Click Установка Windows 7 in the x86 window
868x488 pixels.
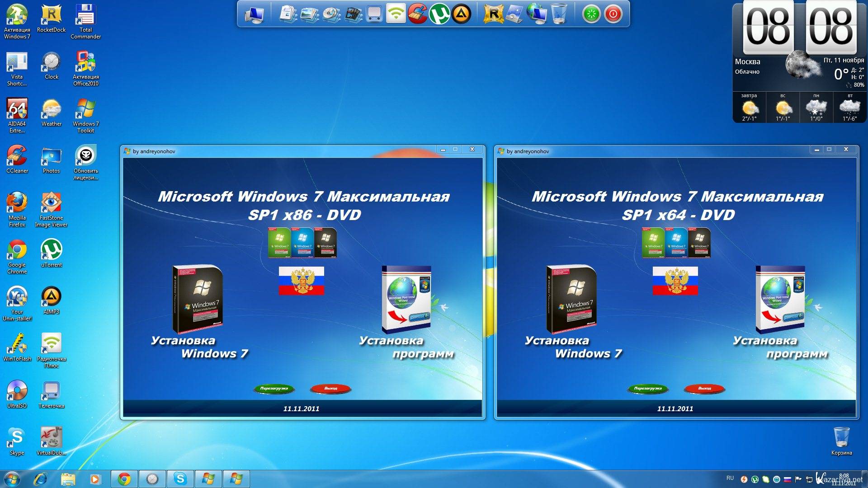point(199,312)
